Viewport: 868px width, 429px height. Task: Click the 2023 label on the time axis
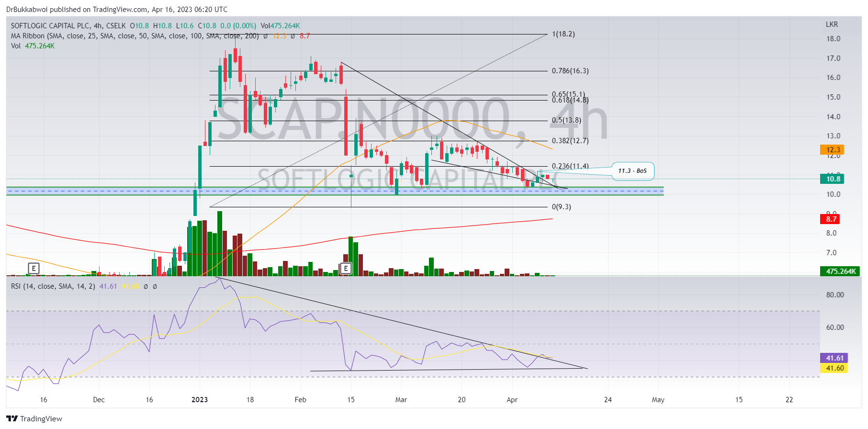(200, 400)
